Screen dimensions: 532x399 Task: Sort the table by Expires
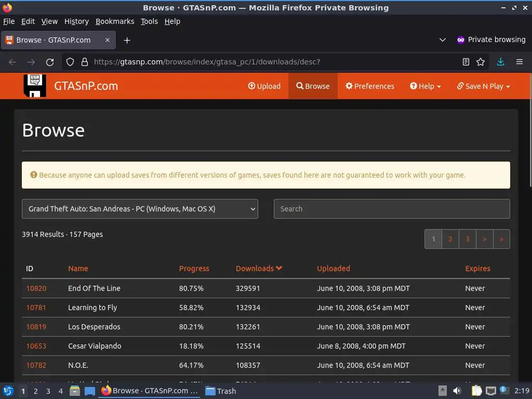tap(478, 269)
